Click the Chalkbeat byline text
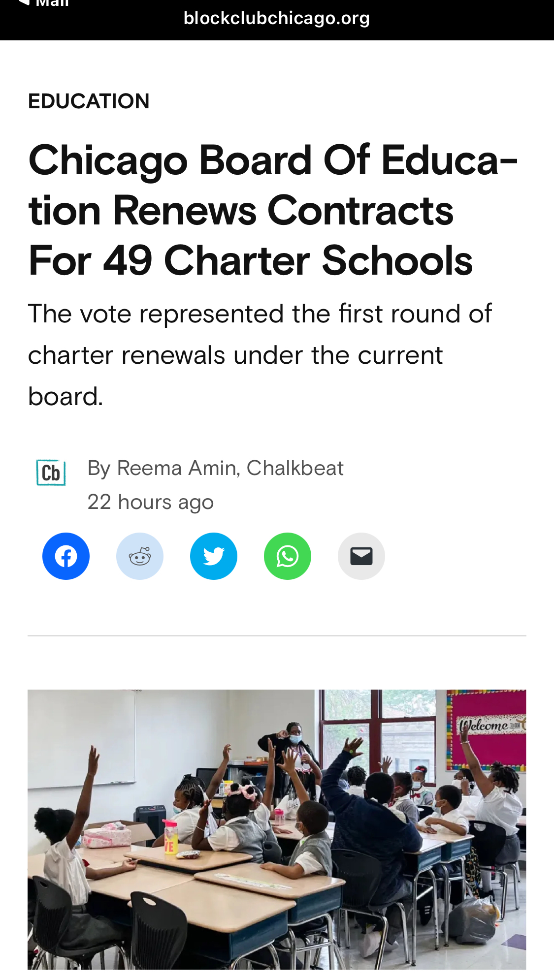The height and width of the screenshot is (980, 554). [x=295, y=468]
